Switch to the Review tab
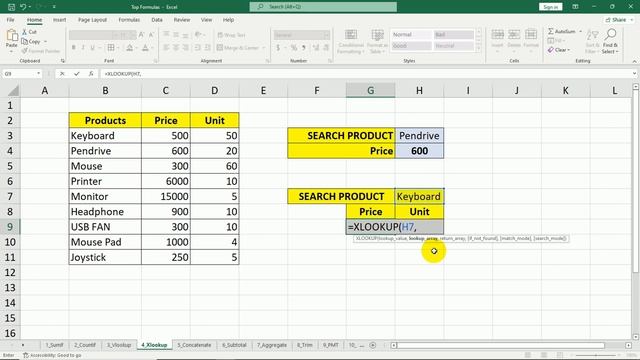This screenshot has width=640, height=360. [x=182, y=20]
